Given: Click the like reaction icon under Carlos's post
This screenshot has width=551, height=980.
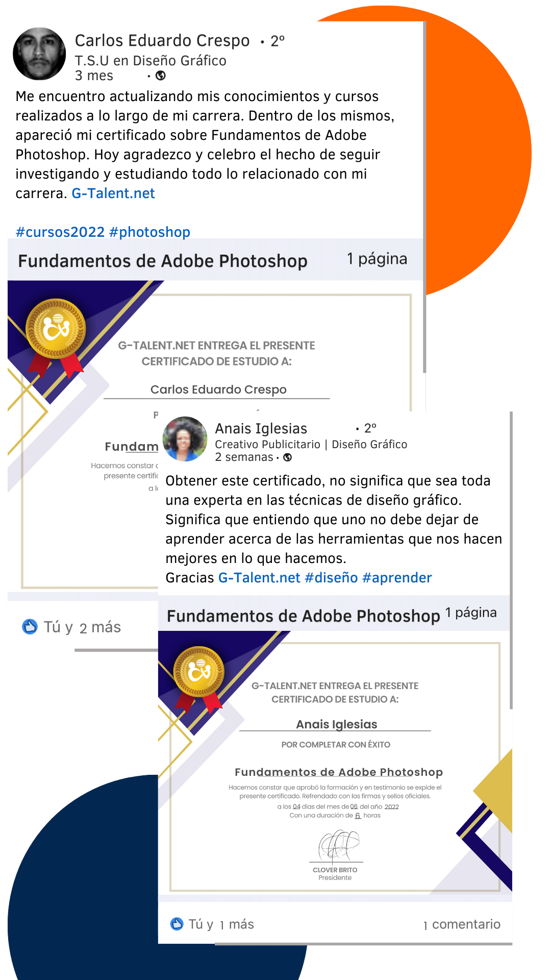Looking at the screenshot, I should tap(30, 626).
